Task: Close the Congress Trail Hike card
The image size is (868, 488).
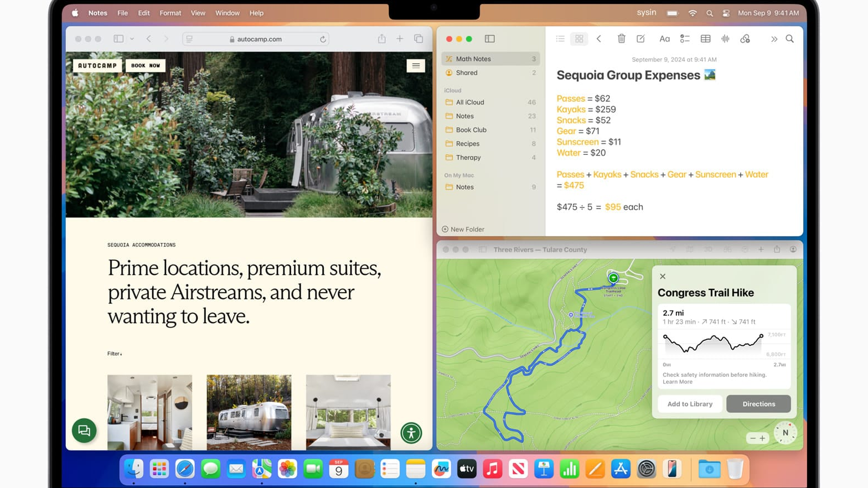Action: (x=663, y=276)
